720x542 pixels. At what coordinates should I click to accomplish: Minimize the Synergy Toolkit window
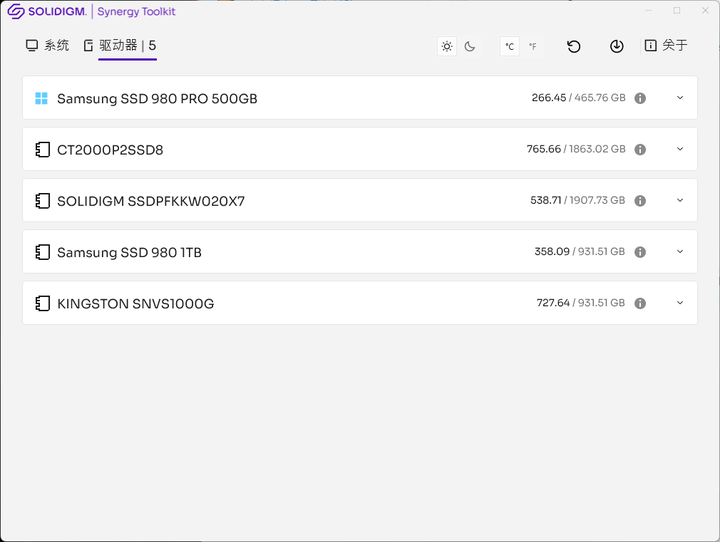click(x=648, y=11)
